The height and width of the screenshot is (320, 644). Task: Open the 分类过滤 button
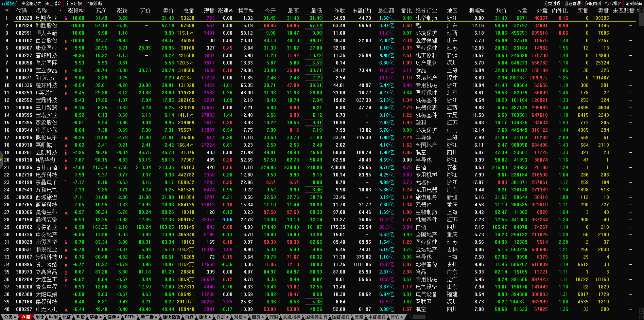[552, 3]
